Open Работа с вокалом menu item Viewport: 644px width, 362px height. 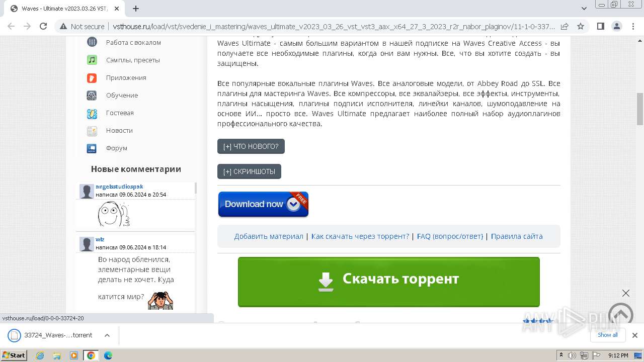pyautogui.click(x=133, y=42)
